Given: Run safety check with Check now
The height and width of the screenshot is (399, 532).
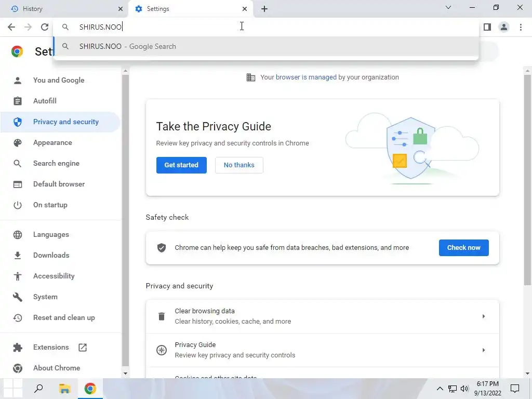Looking at the screenshot, I should coord(464,248).
